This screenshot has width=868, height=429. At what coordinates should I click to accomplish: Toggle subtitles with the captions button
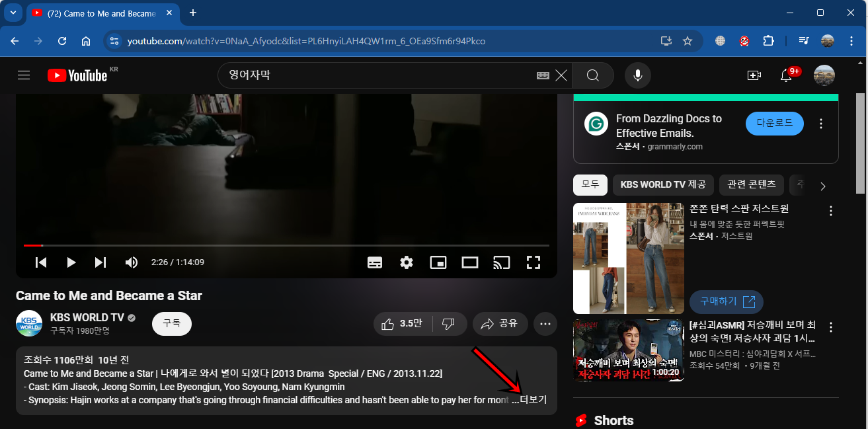(x=375, y=262)
